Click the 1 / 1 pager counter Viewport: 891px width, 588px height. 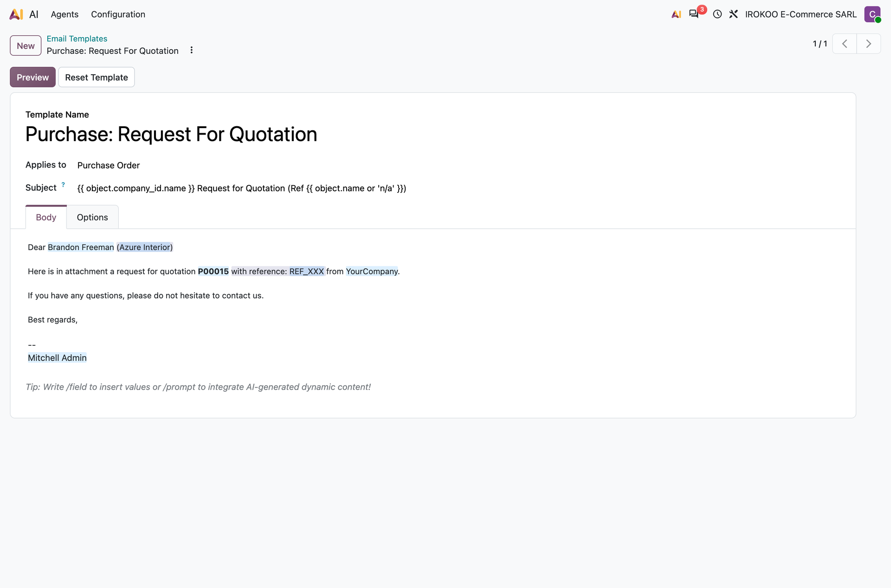[x=820, y=44]
